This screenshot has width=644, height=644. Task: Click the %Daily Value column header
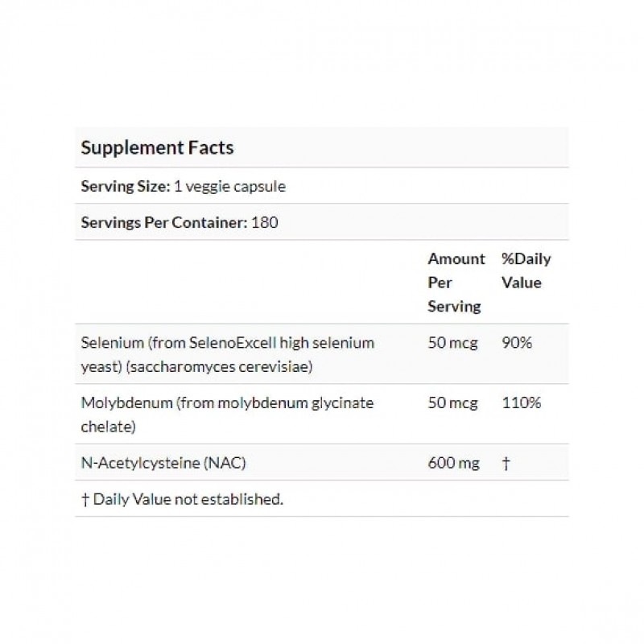pyautogui.click(x=526, y=271)
